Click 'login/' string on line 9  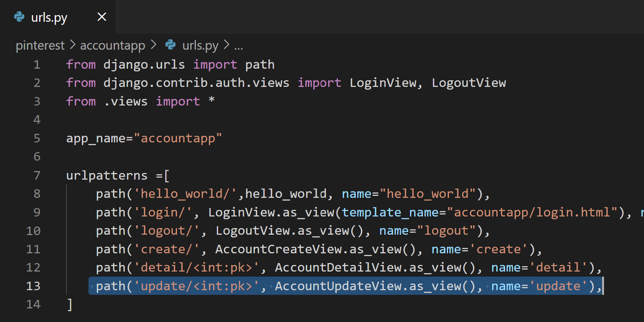pos(163,212)
